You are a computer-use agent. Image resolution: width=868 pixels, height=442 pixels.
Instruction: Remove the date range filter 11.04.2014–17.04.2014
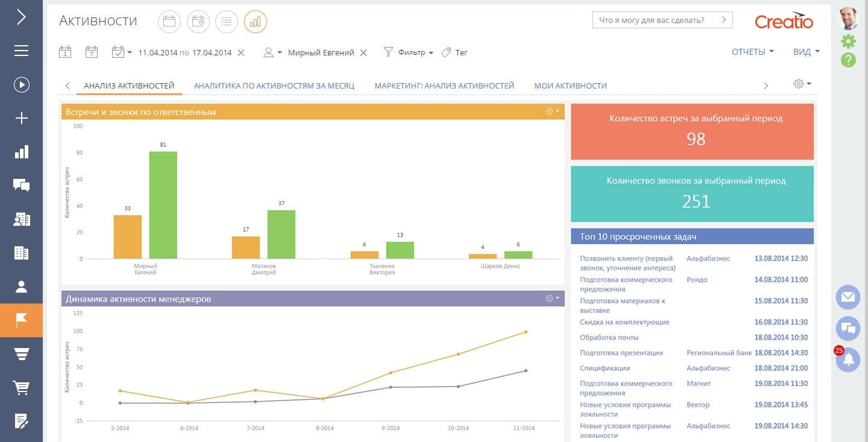(241, 52)
